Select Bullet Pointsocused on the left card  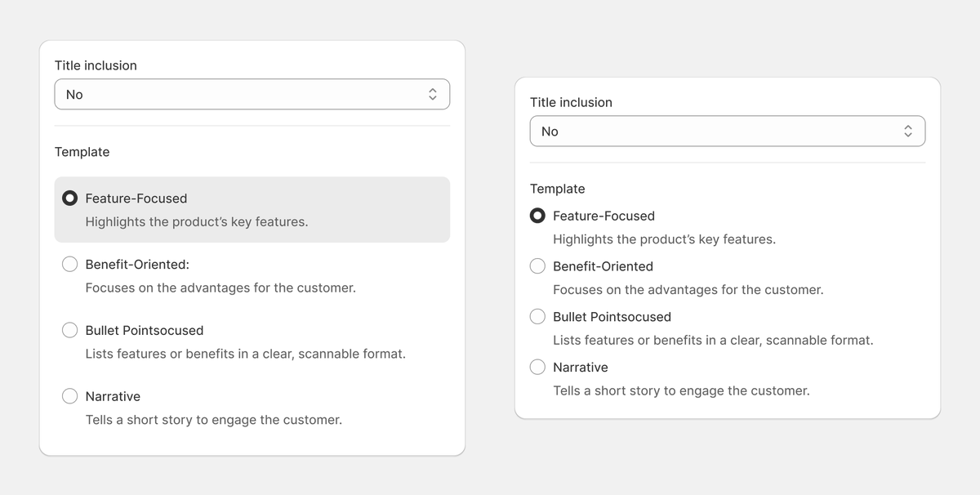click(69, 330)
